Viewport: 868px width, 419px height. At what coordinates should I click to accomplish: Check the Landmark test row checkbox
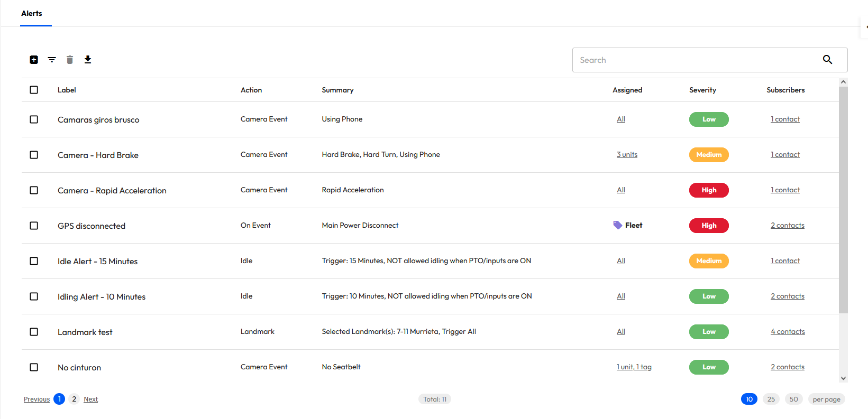pyautogui.click(x=34, y=332)
